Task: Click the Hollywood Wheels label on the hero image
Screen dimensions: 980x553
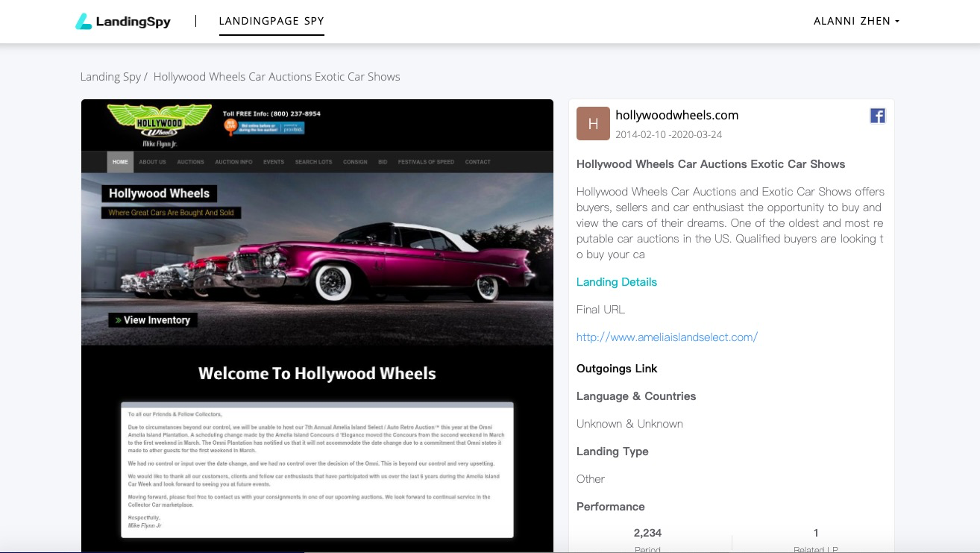Action: 159,193
